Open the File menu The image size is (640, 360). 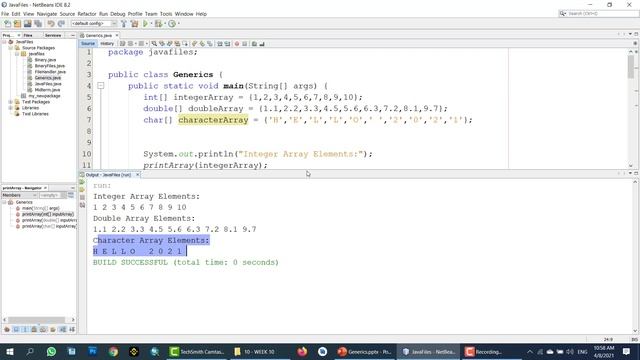click(x=5, y=14)
